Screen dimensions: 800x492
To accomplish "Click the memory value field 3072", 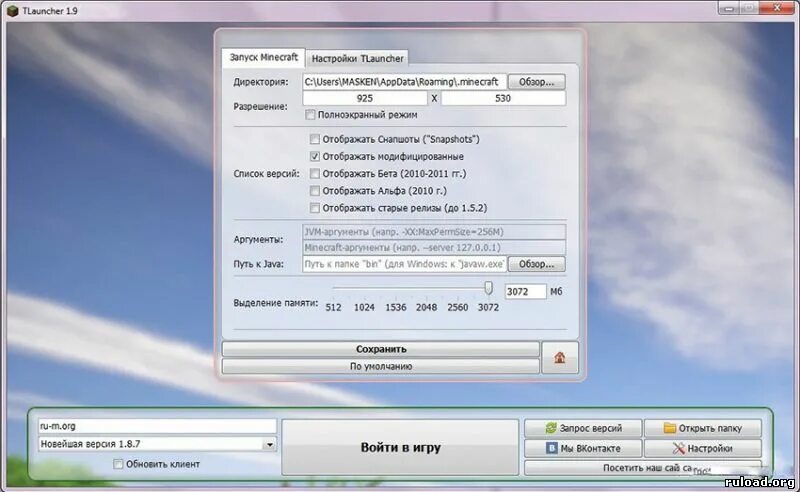I will 526,291.
